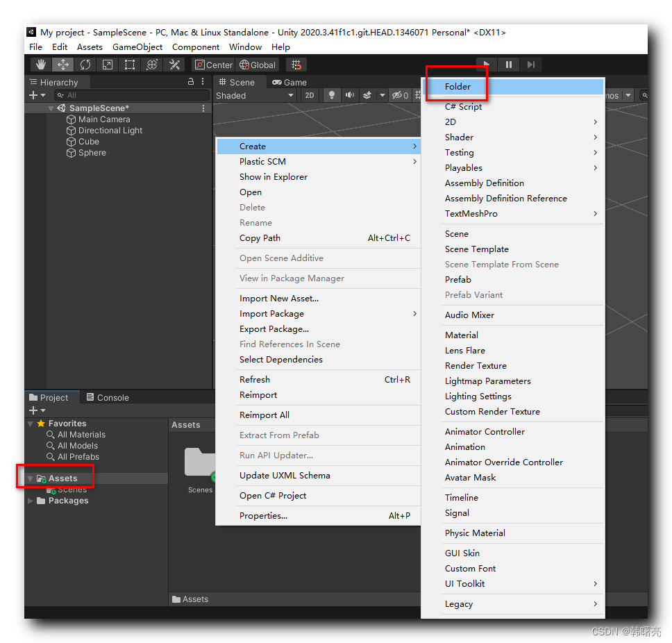Expand the UI Toolkit submenu
This screenshot has height=643, width=672.
512,584
